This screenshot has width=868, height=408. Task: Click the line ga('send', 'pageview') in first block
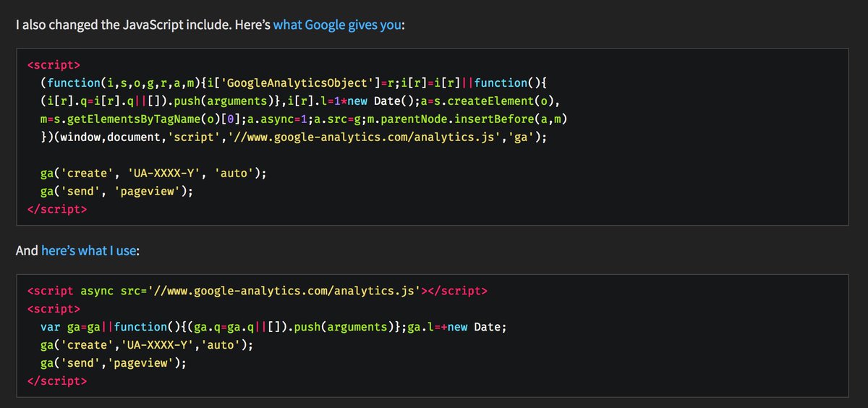click(x=117, y=192)
